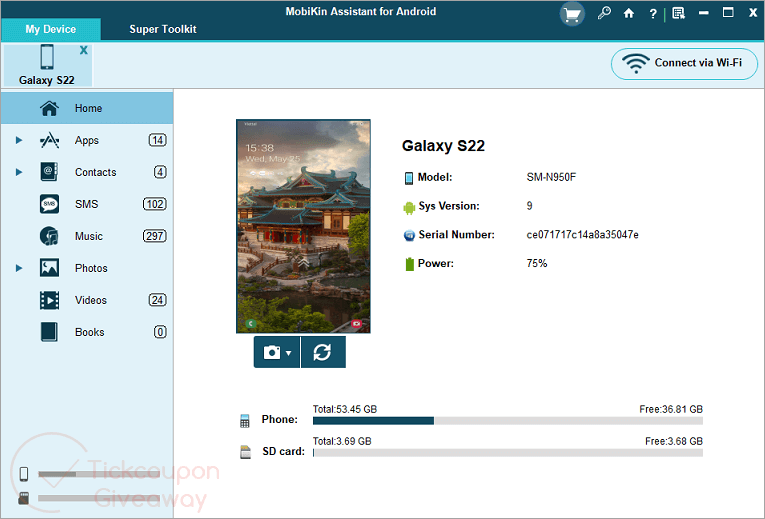This screenshot has height=519, width=765.
Task: Expand the Contacts tree arrow
Action: pyautogui.click(x=19, y=172)
